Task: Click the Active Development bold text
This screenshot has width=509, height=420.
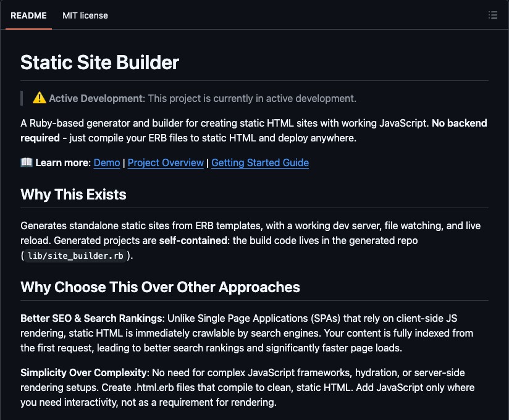Action: click(96, 98)
